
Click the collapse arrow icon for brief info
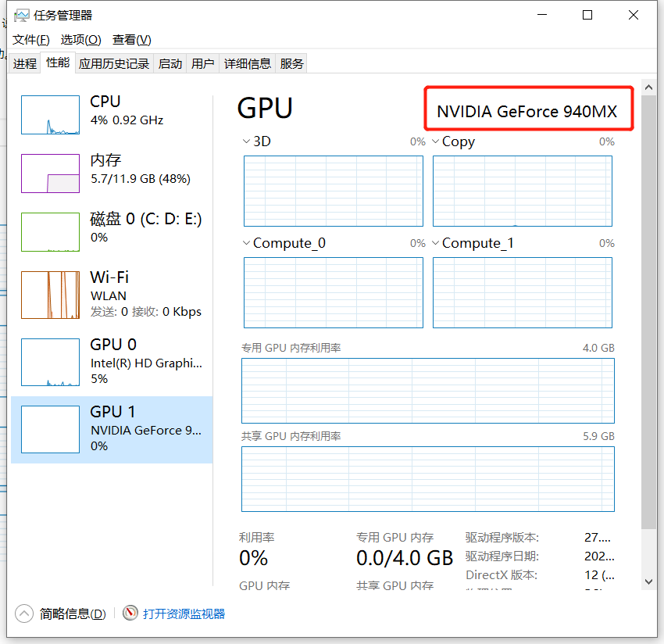(x=24, y=614)
